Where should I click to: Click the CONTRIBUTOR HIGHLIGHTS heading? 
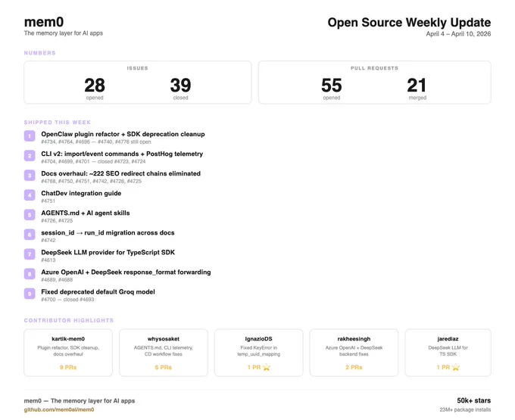[x=69, y=320]
